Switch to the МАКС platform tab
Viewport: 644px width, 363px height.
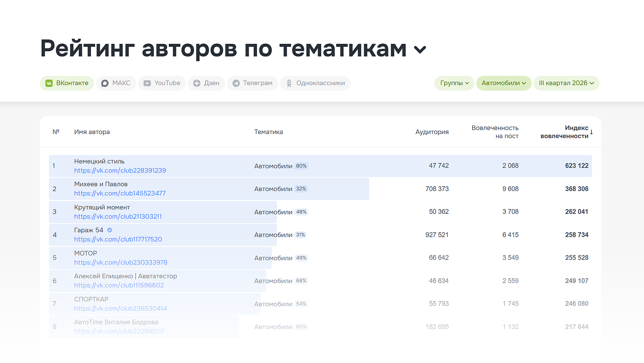(116, 83)
